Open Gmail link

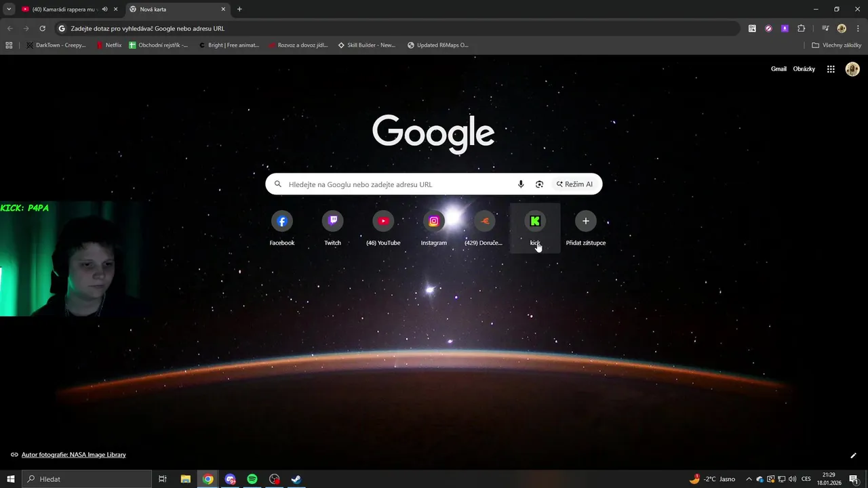tap(778, 69)
